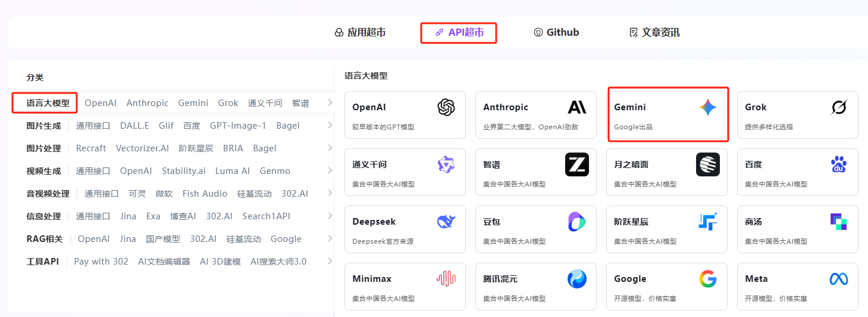
Task: Expand the 图片处理 row chevron
Action: pos(330,148)
